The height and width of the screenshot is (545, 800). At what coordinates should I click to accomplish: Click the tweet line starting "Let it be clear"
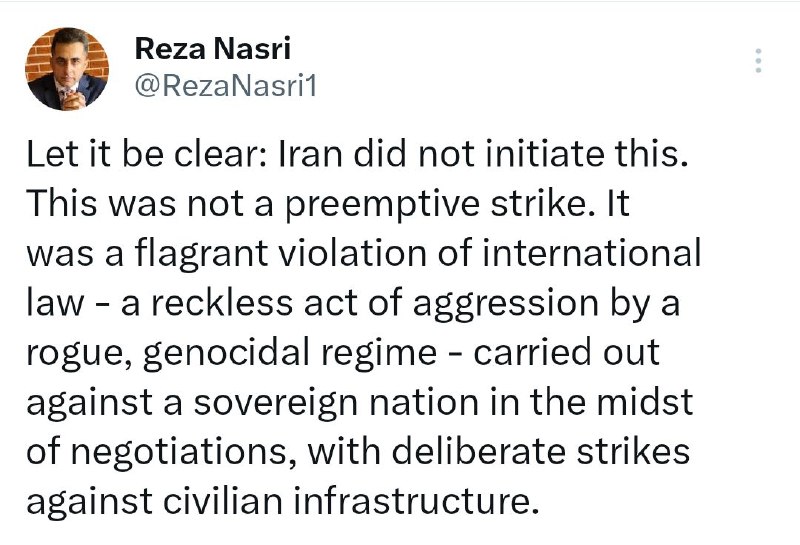pyautogui.click(x=357, y=154)
